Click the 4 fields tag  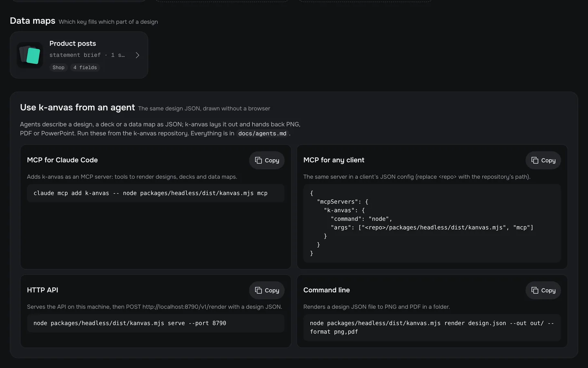(x=85, y=67)
